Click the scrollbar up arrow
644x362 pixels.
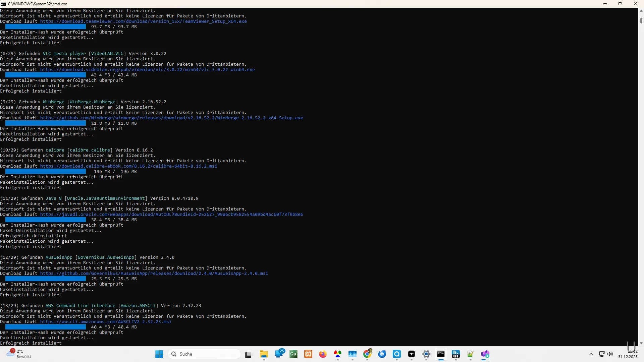641,11
